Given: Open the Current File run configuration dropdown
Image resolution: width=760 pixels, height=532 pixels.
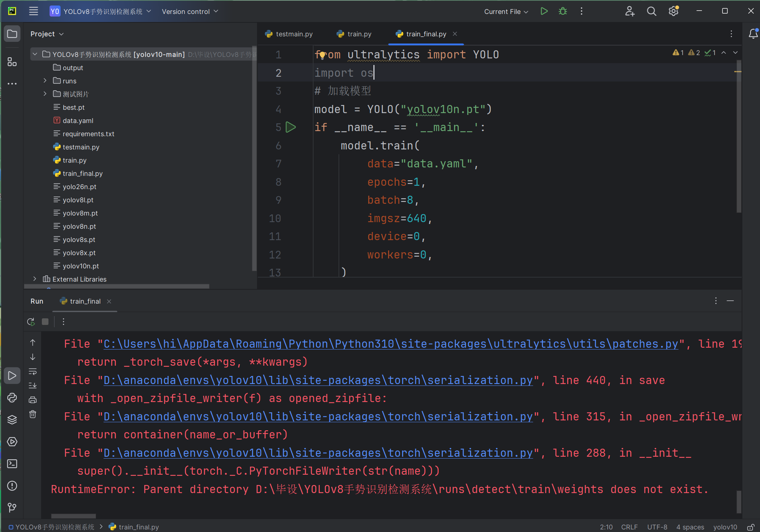Looking at the screenshot, I should coord(506,11).
